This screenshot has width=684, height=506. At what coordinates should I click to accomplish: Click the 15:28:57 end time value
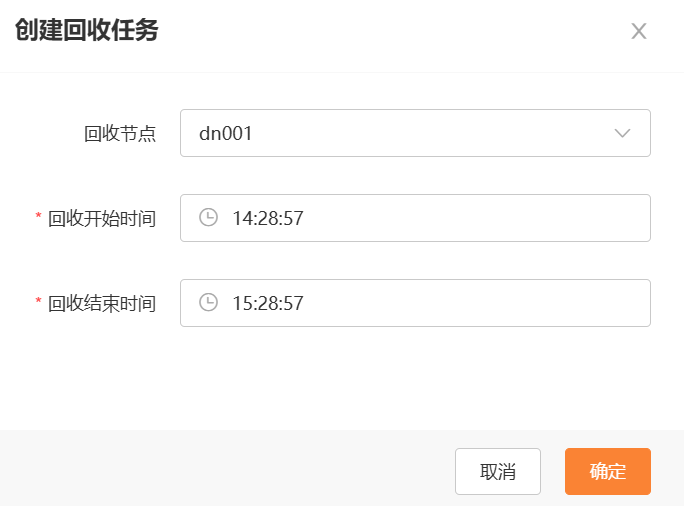268,303
